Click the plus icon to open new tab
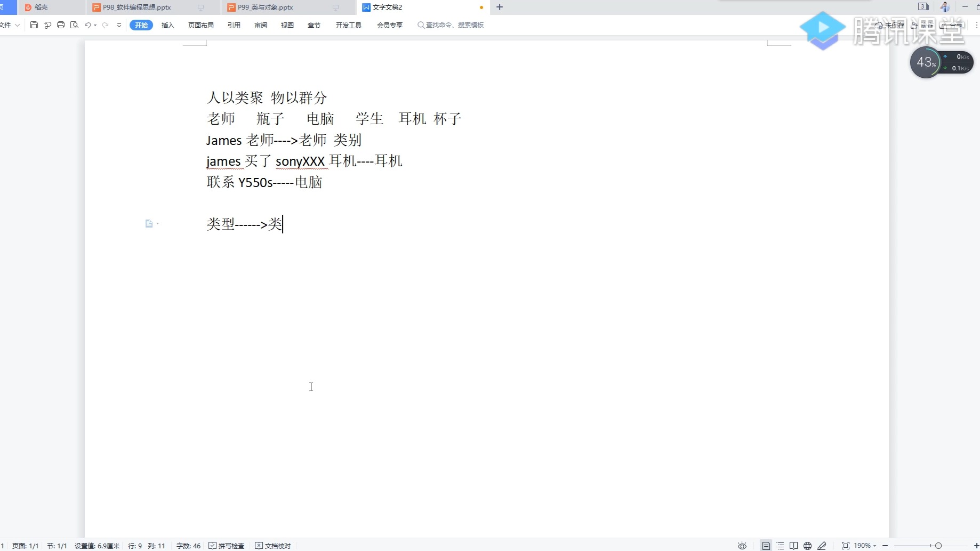Image resolution: width=980 pixels, height=551 pixels. click(500, 7)
